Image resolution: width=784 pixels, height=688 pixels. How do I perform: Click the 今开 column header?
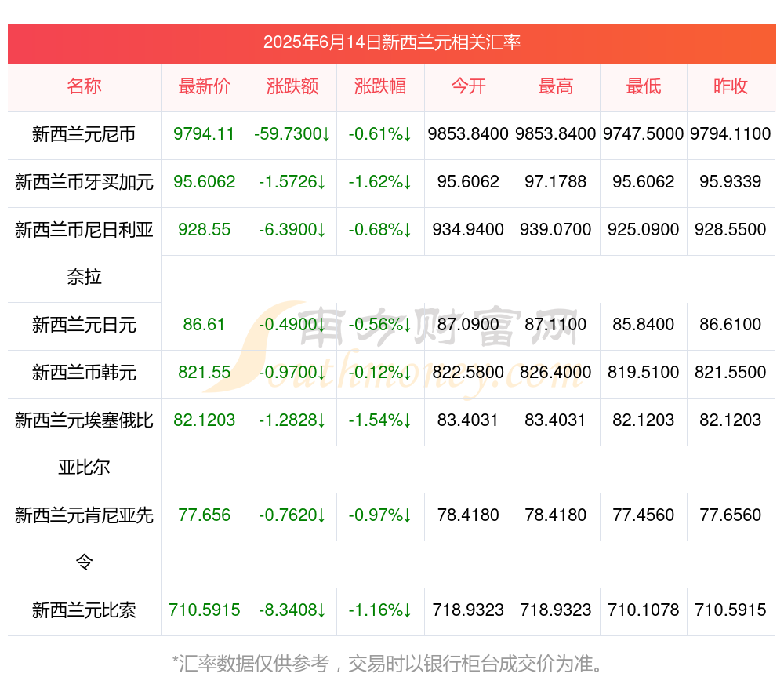(x=468, y=86)
